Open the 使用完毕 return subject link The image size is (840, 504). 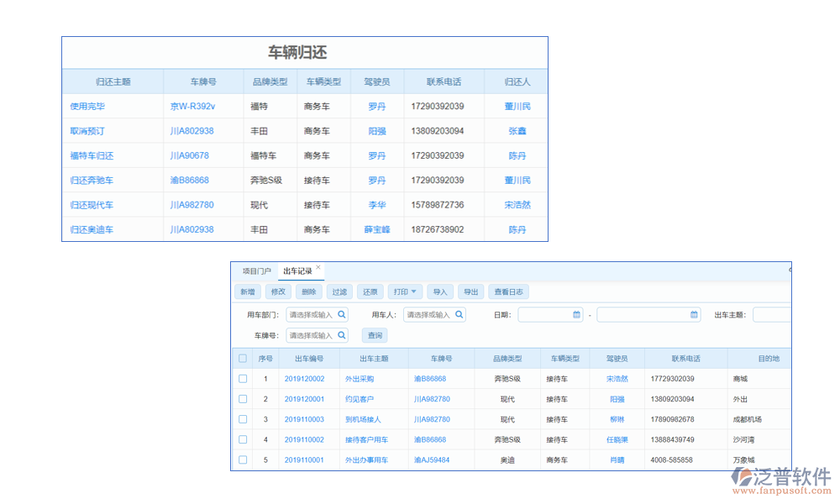87,107
